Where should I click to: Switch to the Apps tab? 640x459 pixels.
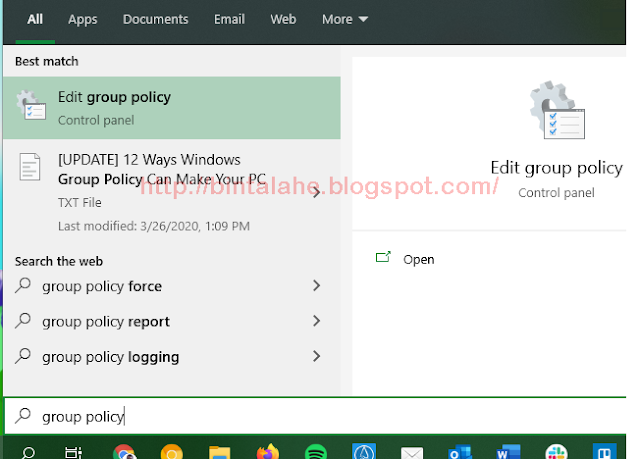(x=82, y=19)
